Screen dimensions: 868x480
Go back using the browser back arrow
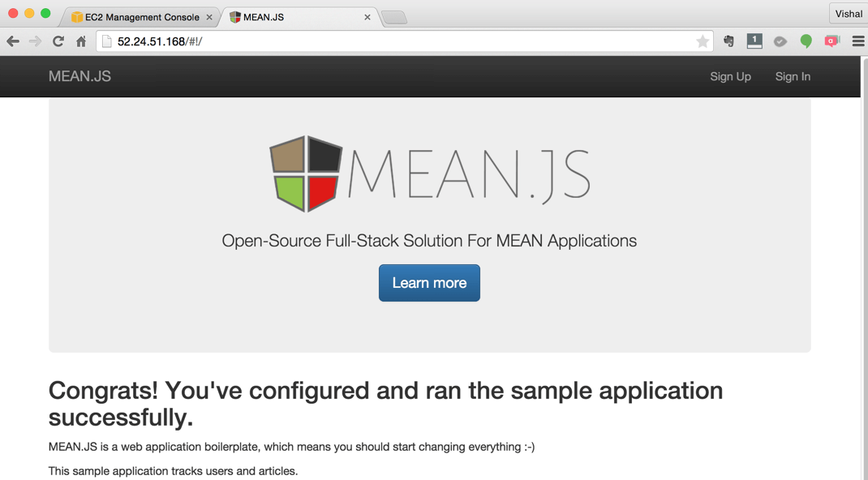tap(13, 41)
